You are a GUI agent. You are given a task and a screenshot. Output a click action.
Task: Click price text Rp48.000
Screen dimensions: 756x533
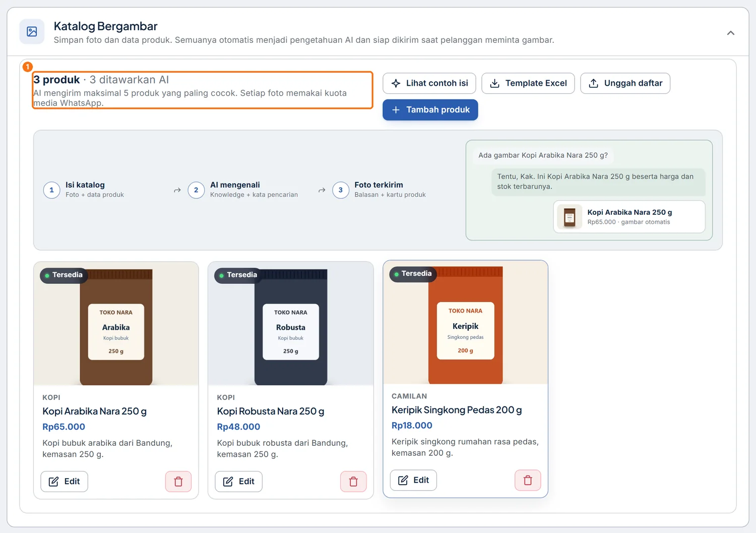tap(238, 427)
